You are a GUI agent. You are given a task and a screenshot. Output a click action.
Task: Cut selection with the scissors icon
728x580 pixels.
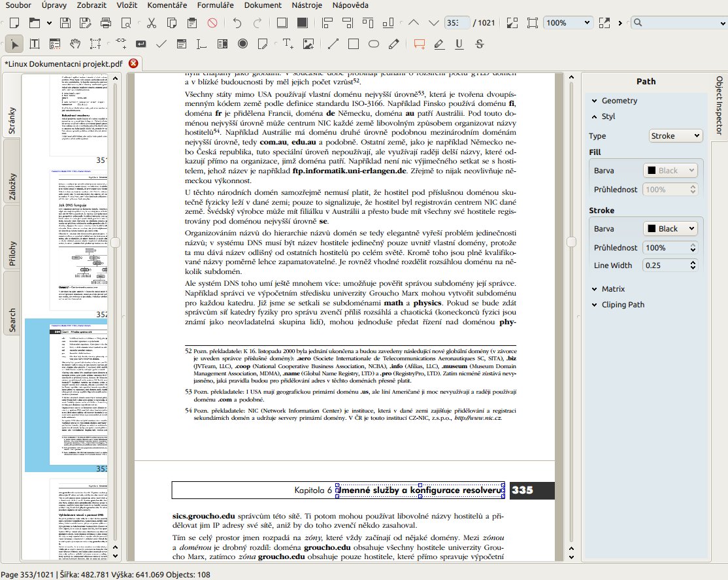point(152,23)
